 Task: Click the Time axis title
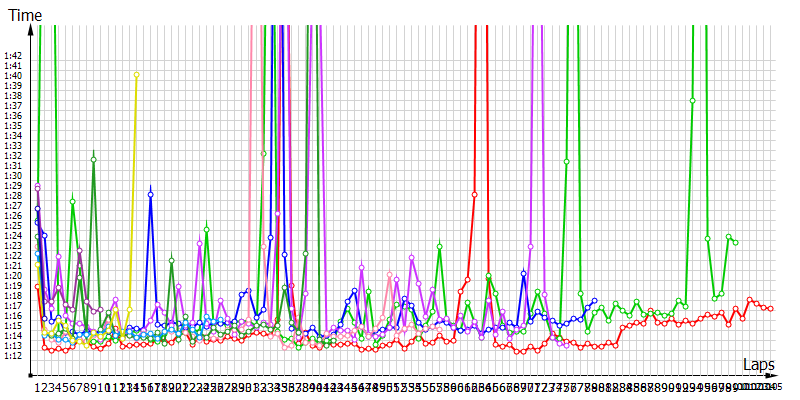coord(25,14)
